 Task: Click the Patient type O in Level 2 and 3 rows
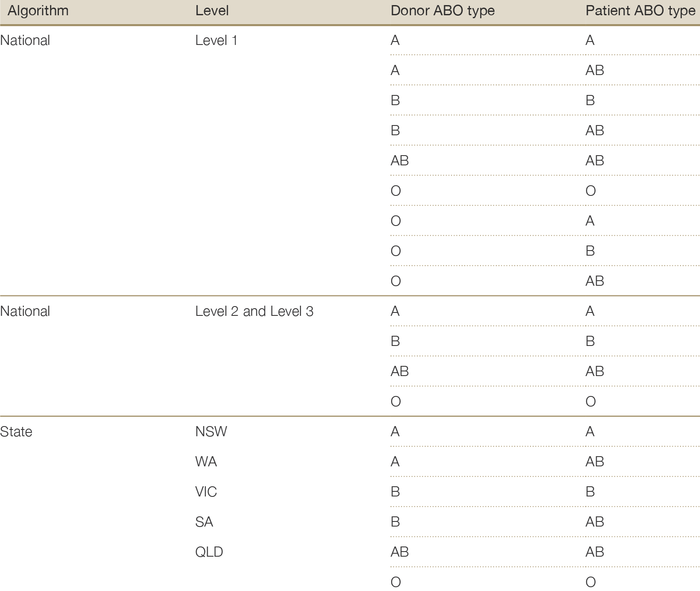point(590,401)
